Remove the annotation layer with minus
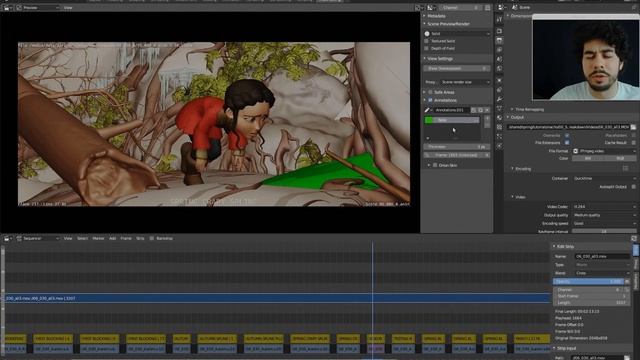 tap(487, 125)
